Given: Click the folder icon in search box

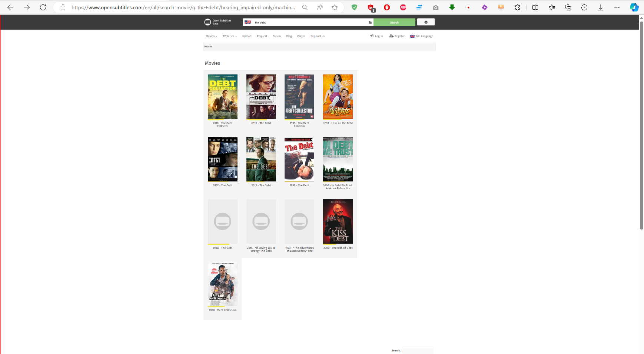Looking at the screenshot, I should point(370,22).
